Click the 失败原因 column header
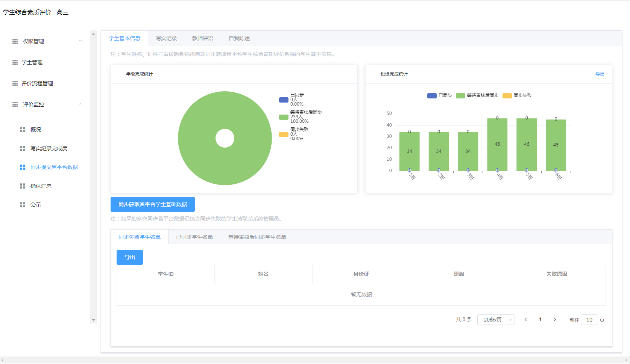 (557, 274)
